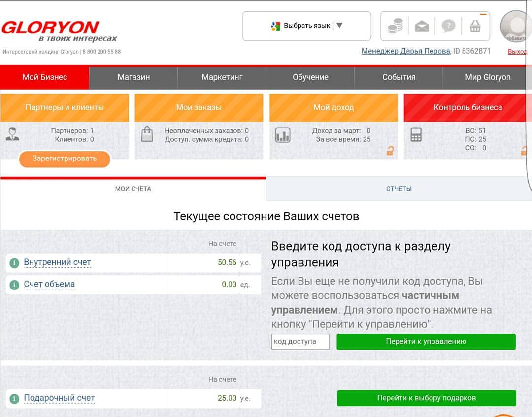Click Неоплаченных заказов: 0 text
This screenshot has height=417, width=532.
point(206,131)
